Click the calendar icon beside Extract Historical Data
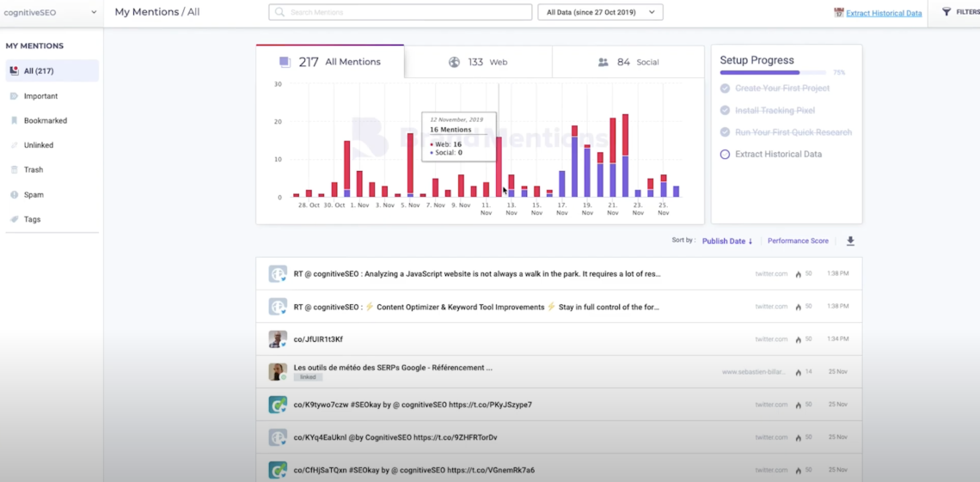This screenshot has height=482, width=980. point(838,13)
